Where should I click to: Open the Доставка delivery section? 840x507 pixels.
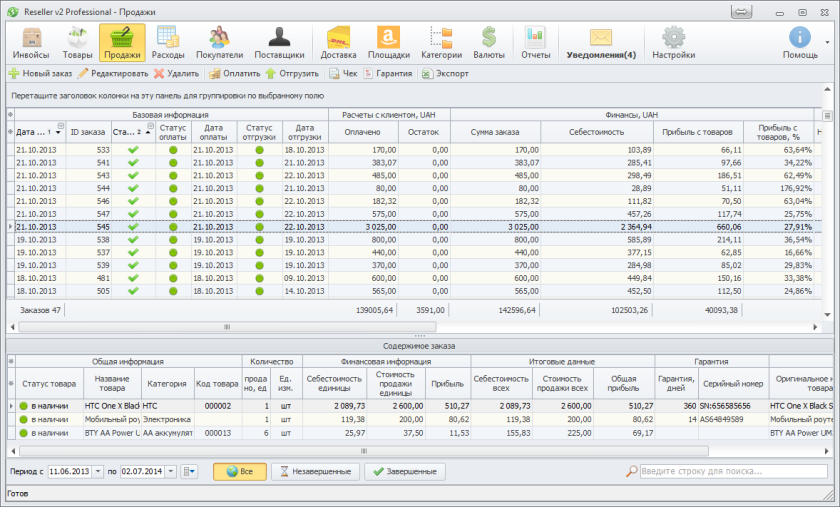tap(338, 43)
